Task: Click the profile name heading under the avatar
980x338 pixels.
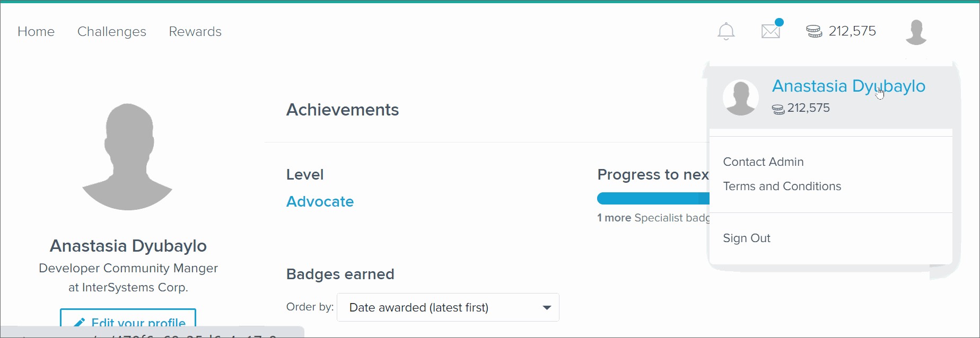Action: (128, 246)
